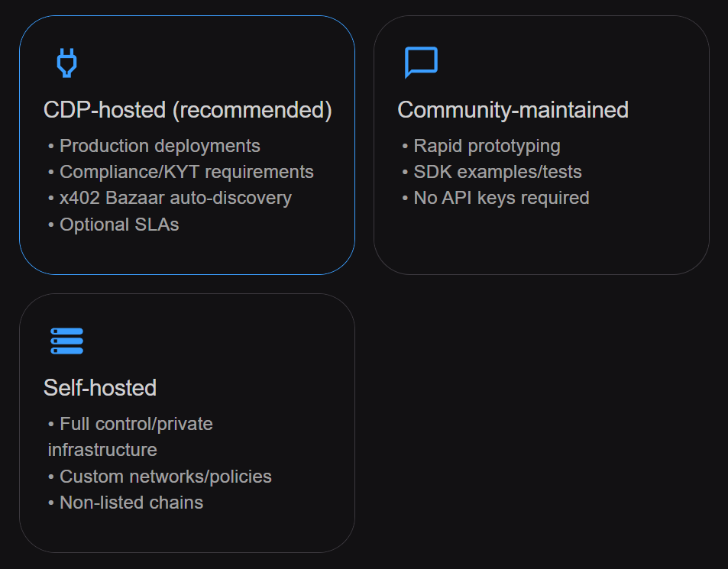Click Full control/private infrastructure item
This screenshot has width=728, height=569.
pyautogui.click(x=136, y=424)
